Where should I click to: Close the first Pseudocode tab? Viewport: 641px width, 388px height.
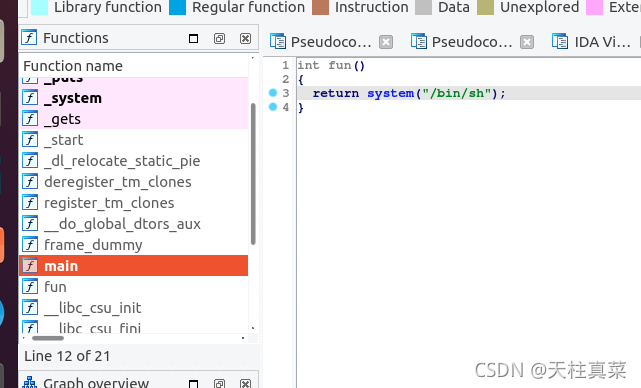[386, 42]
